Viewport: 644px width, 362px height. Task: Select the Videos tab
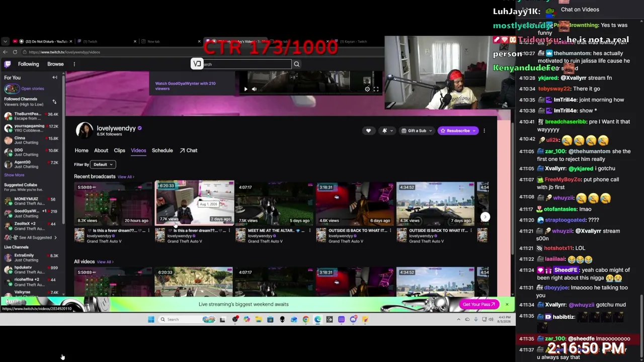pyautogui.click(x=138, y=150)
